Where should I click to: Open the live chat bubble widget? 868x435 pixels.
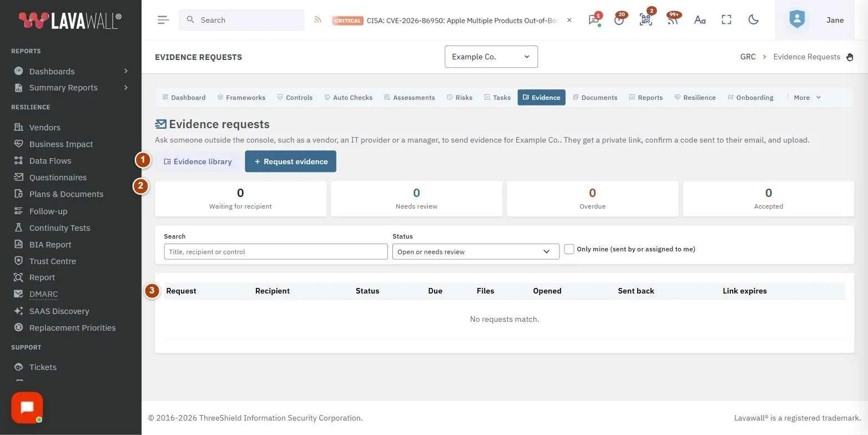(x=27, y=407)
